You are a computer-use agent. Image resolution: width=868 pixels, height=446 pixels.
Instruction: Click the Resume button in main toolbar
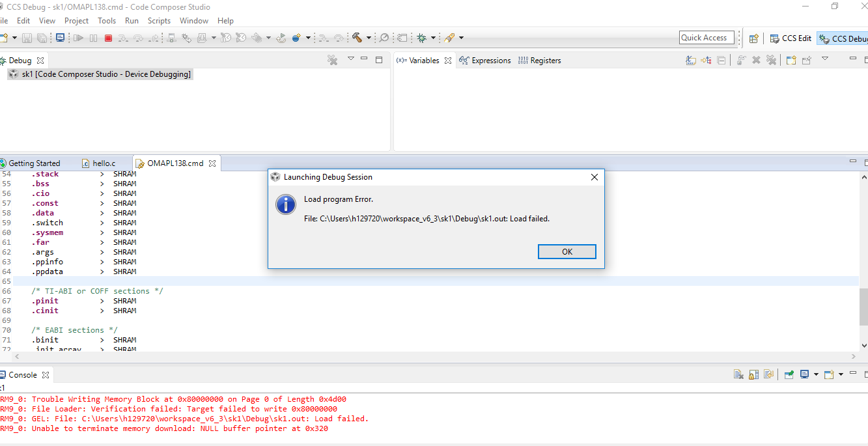78,38
